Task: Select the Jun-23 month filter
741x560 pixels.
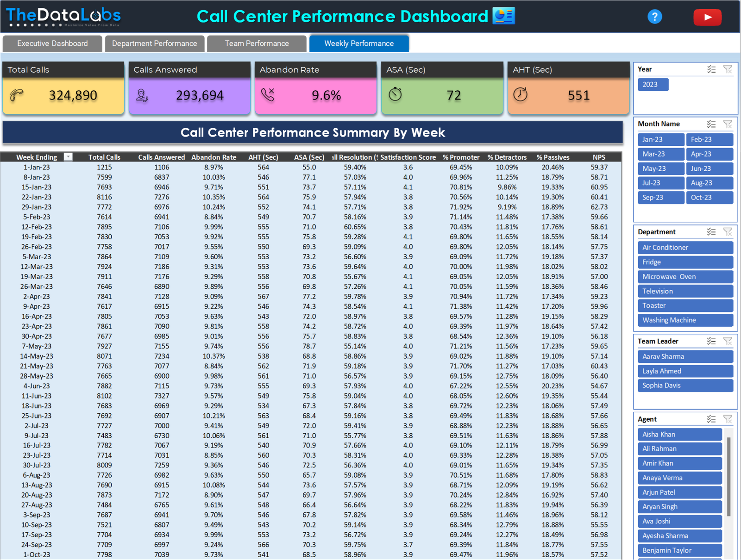Action: 710,168
